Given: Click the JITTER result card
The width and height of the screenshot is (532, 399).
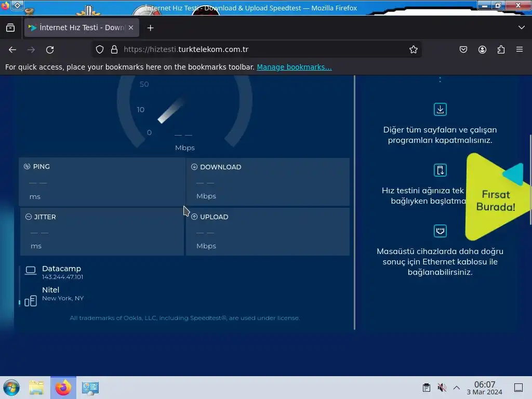Looking at the screenshot, I should (x=102, y=231).
